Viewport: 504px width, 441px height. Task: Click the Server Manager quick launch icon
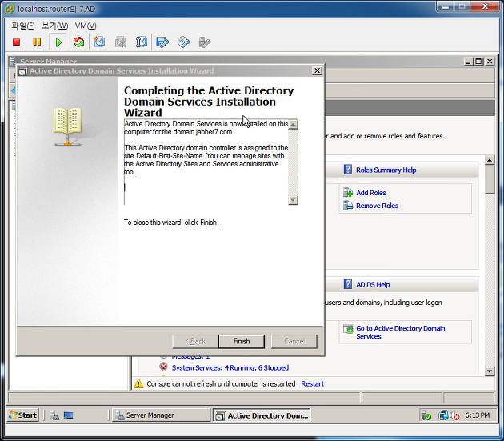(54, 415)
